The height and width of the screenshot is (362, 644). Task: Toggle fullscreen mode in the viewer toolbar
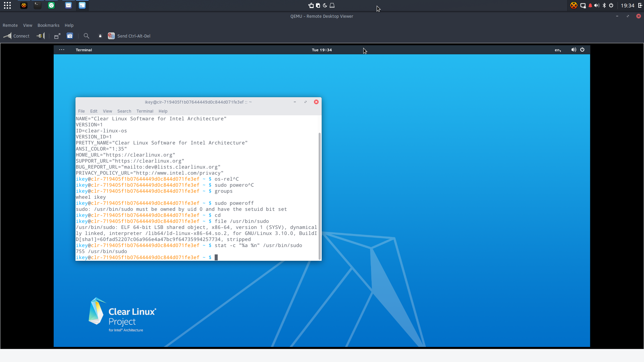[x=57, y=36]
